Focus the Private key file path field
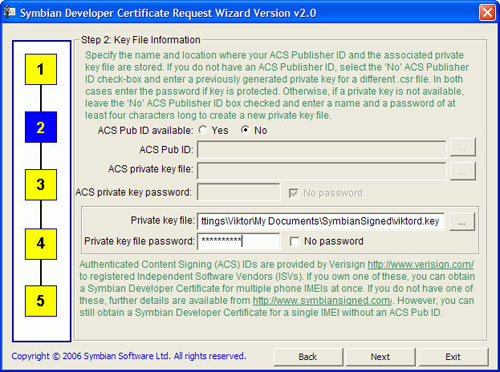This screenshot has width=500, height=372. [x=321, y=221]
